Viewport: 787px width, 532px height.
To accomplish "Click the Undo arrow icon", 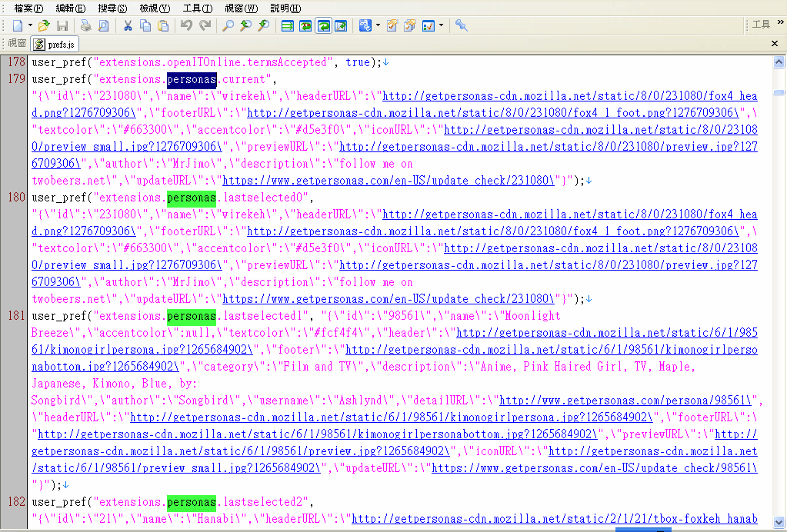I will [x=186, y=26].
